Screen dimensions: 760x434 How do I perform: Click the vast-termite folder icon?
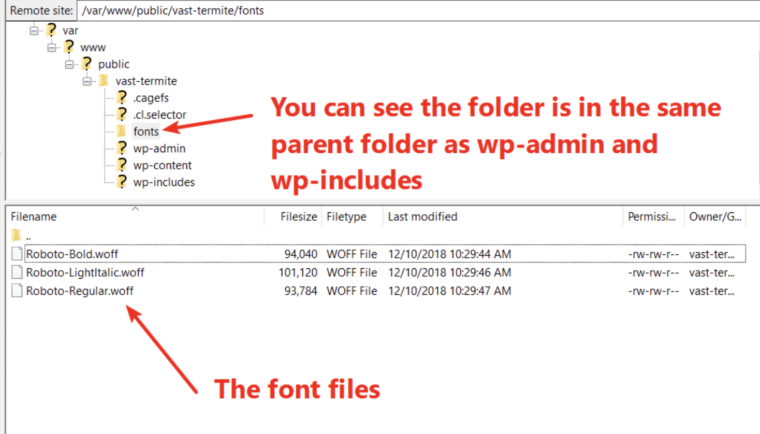(x=104, y=80)
